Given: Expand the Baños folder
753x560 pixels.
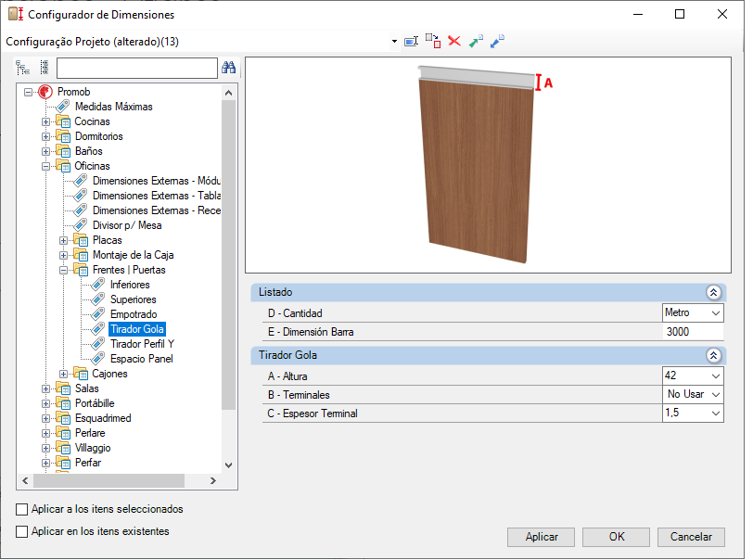Looking at the screenshot, I should 45,152.
